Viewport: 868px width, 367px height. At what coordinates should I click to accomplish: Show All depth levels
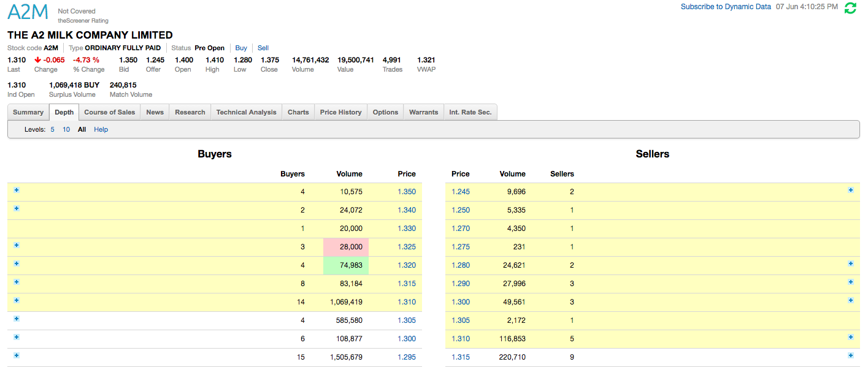point(82,130)
